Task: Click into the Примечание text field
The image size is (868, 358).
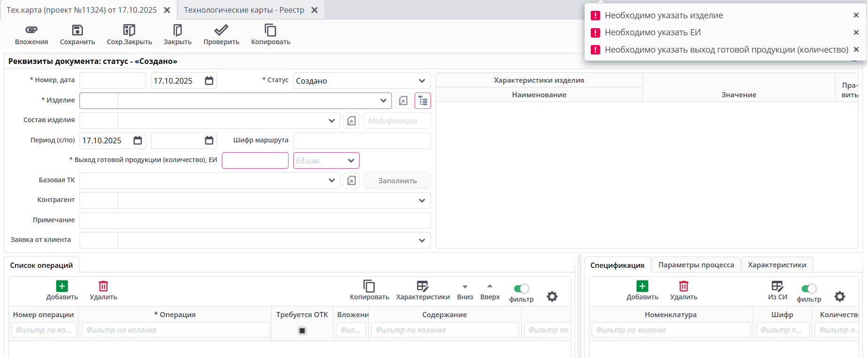Action: coord(255,220)
